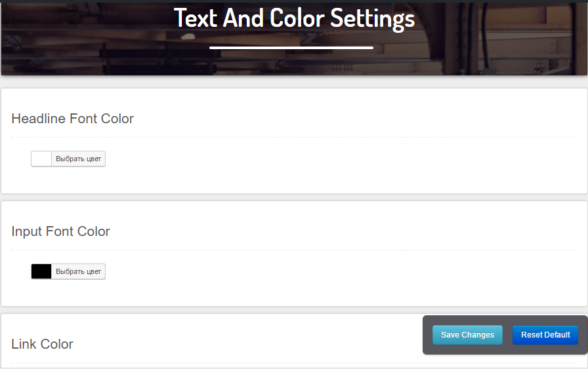
Task: Click gray gap between Headline and Input panels
Action: click(295, 197)
